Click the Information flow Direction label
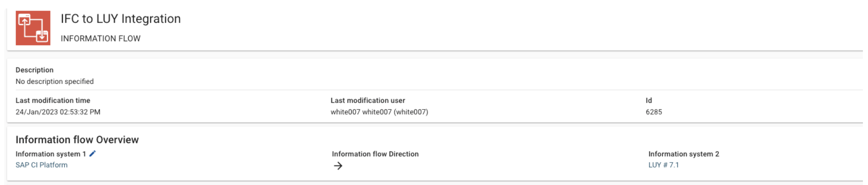Image resolution: width=868 pixels, height=185 pixels. tap(375, 154)
